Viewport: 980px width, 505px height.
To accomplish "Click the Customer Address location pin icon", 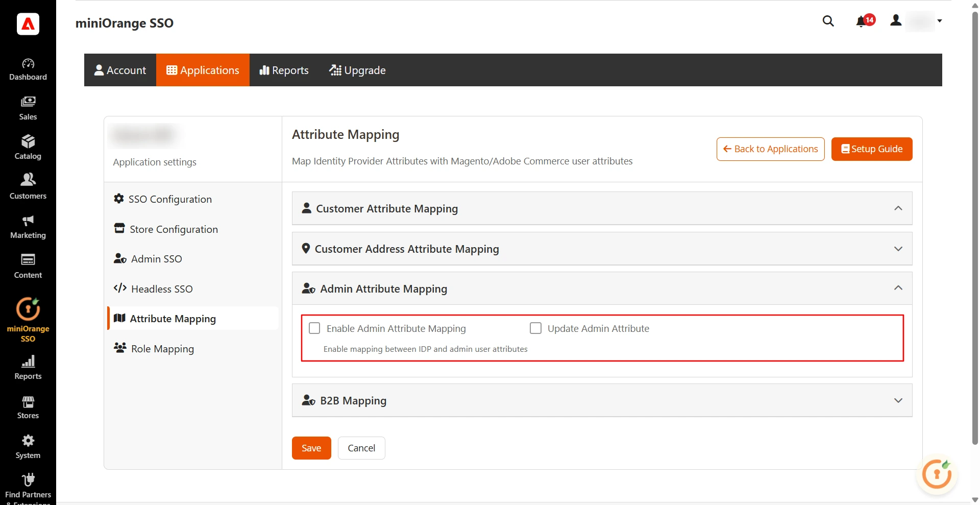I will (x=306, y=248).
